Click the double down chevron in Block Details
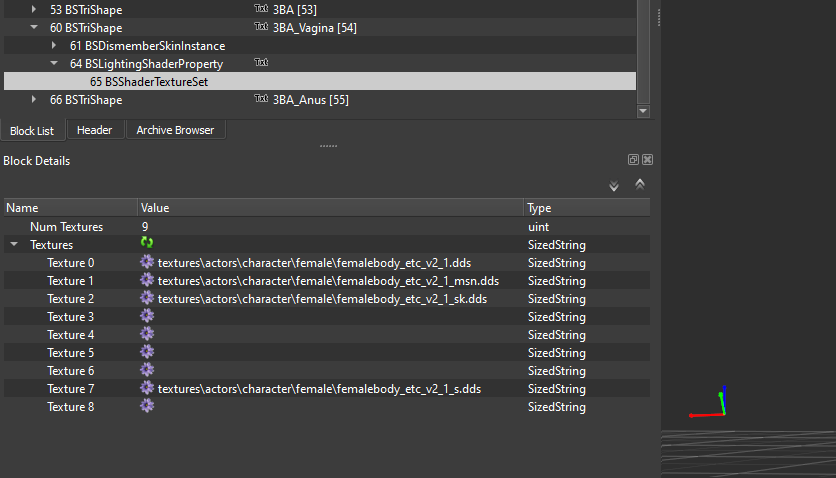836x478 pixels. click(614, 186)
